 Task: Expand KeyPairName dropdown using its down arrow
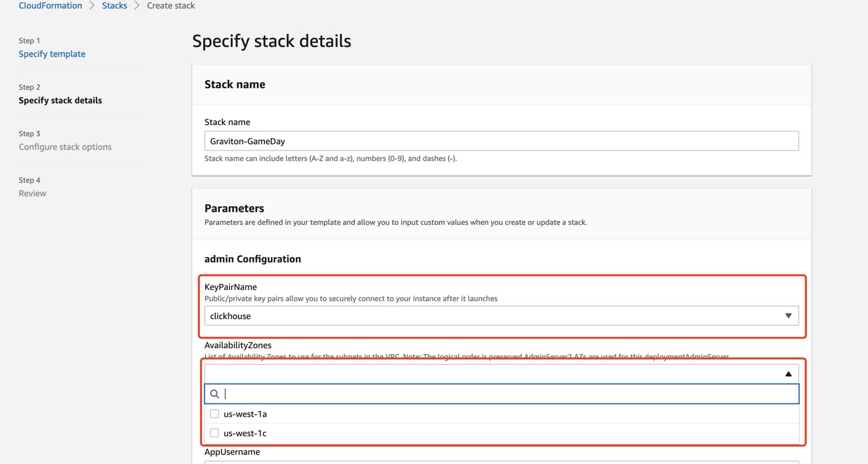click(788, 316)
